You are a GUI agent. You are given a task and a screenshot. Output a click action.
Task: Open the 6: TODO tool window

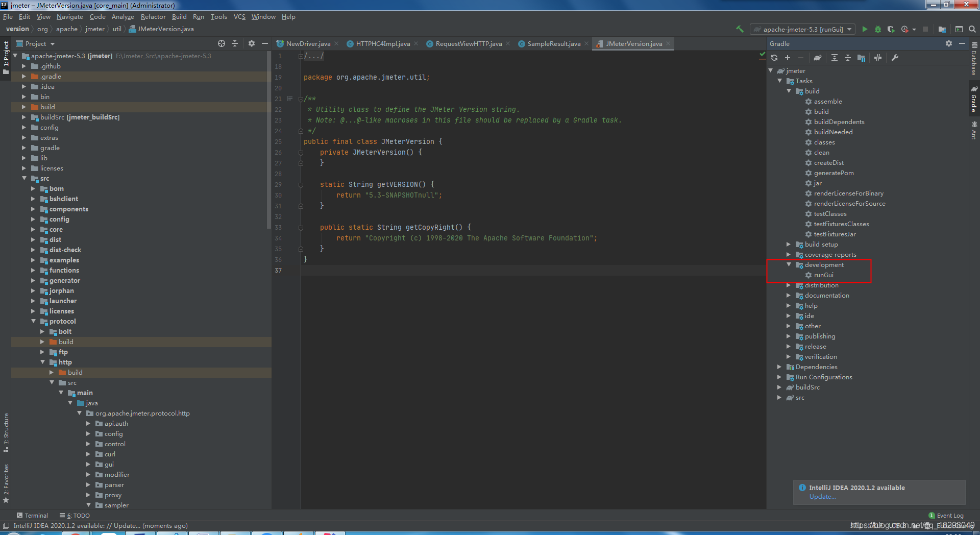pyautogui.click(x=75, y=516)
